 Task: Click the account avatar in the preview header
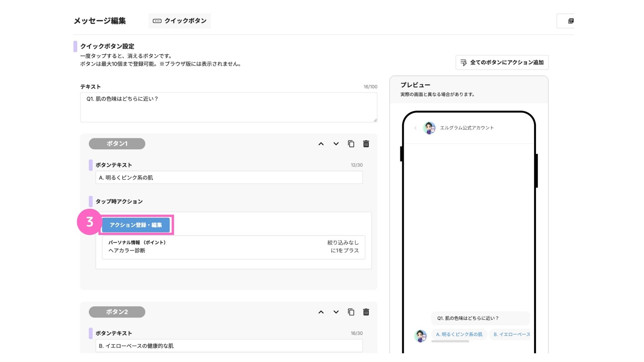pyautogui.click(x=429, y=128)
